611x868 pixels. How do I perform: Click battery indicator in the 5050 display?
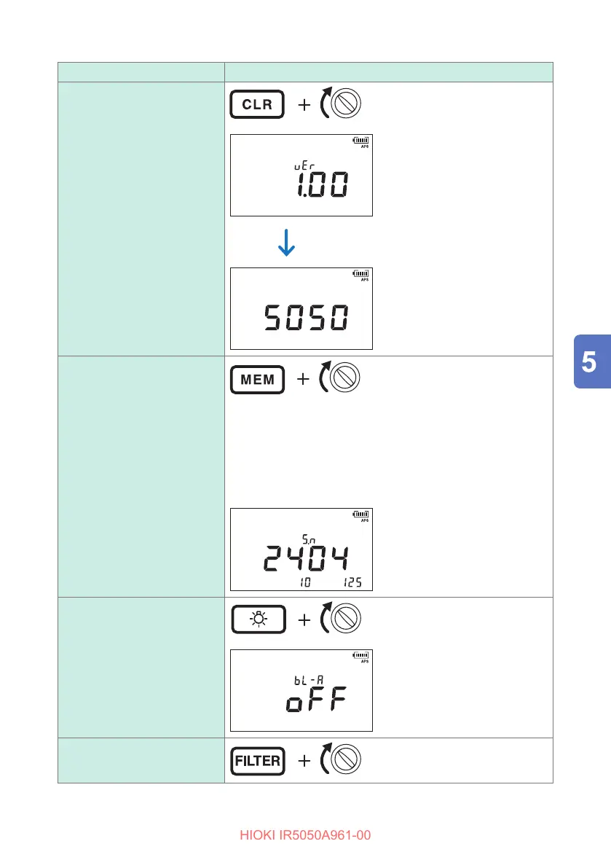(x=361, y=274)
